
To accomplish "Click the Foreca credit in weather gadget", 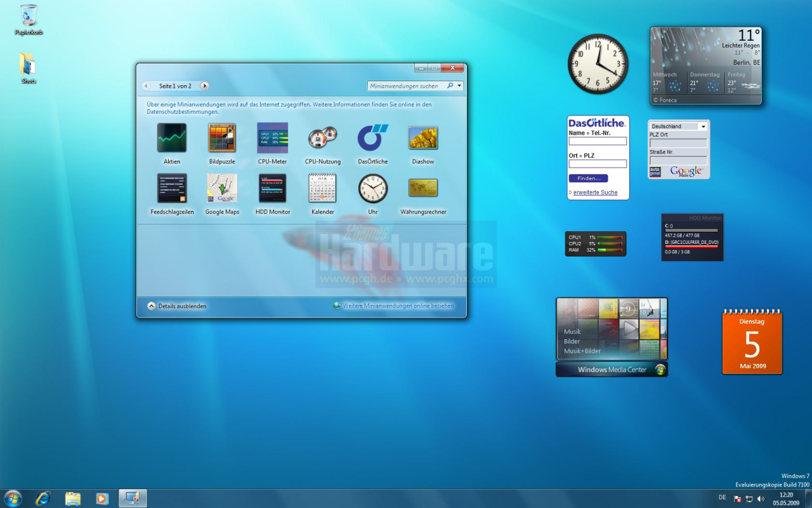I will tap(665, 100).
